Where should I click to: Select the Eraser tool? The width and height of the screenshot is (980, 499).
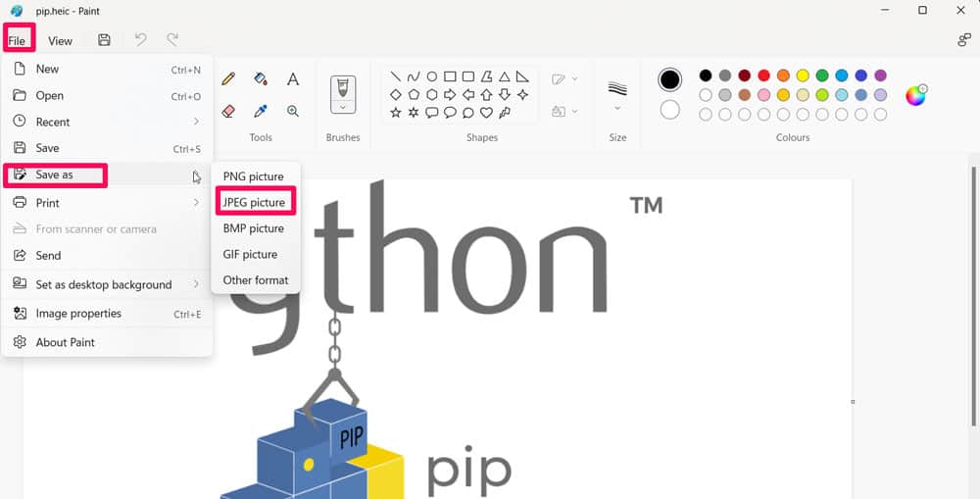[228, 112]
